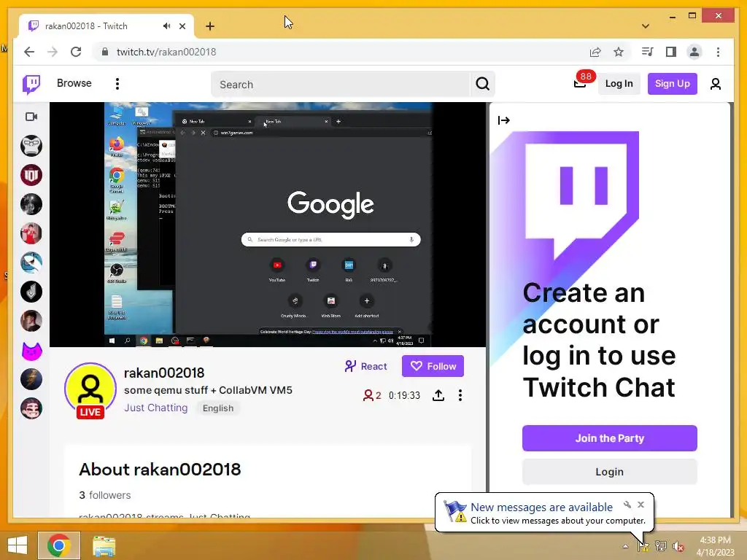The image size is (747, 560).
Task: Reload the page with refresh icon
Action: point(76,52)
